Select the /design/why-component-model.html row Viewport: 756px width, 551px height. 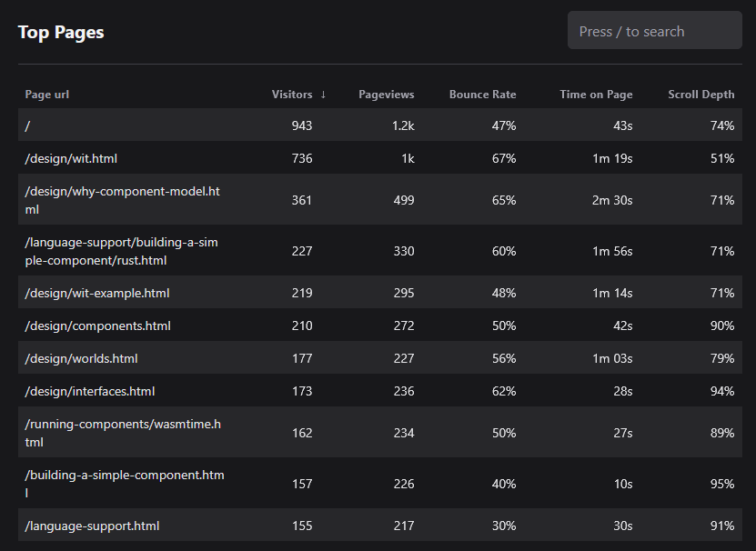tap(122, 200)
